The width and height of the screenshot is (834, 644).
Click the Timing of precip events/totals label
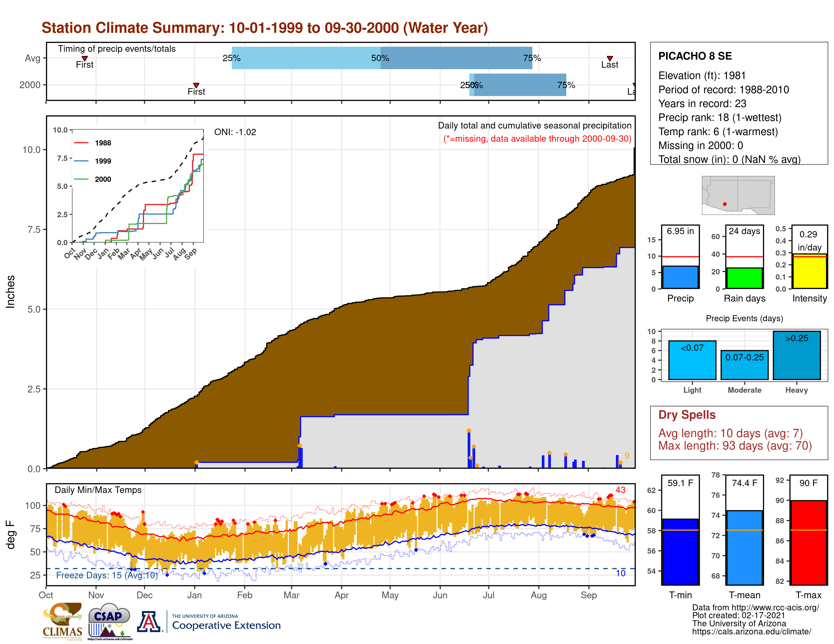pyautogui.click(x=117, y=49)
